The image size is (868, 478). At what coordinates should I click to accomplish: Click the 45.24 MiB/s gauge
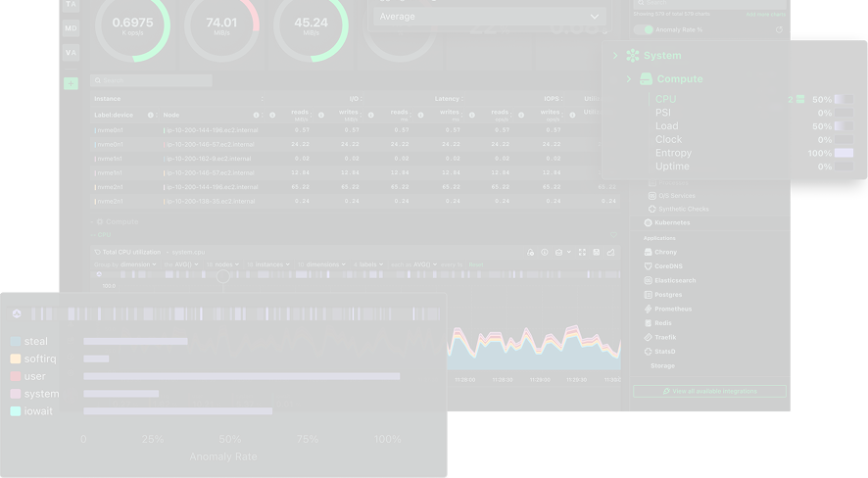312,24
